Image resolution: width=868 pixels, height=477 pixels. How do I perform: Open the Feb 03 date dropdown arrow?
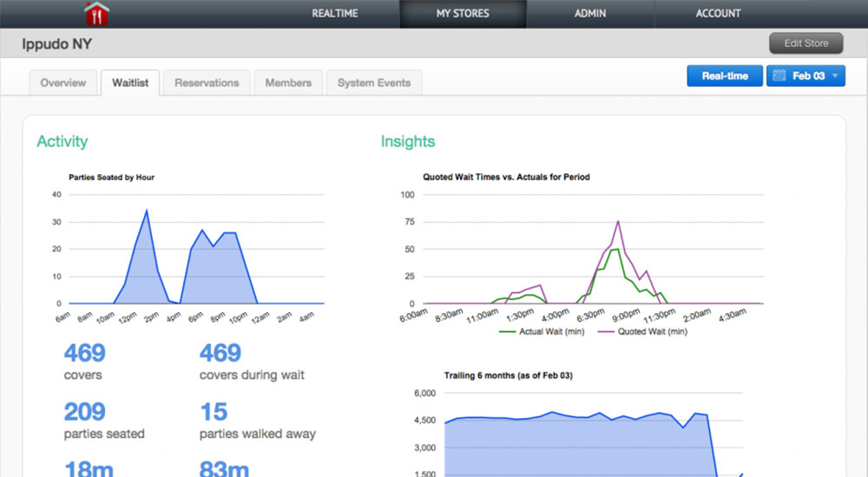click(835, 75)
